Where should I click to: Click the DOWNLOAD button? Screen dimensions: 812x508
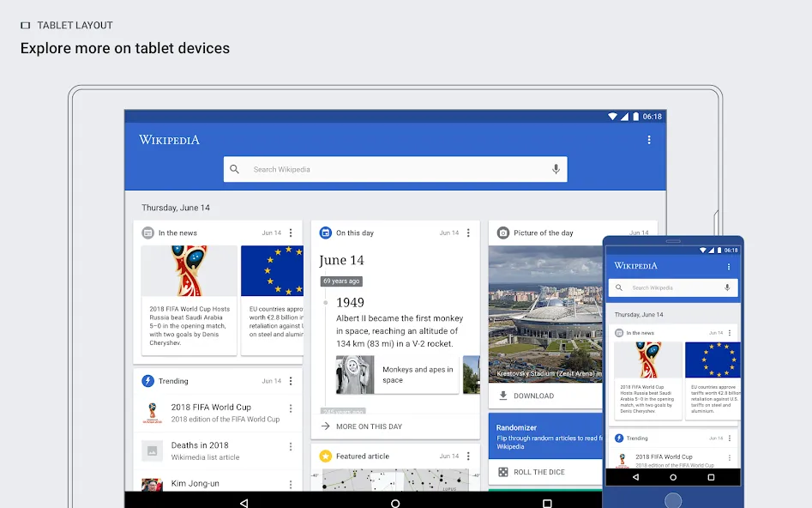click(x=533, y=396)
